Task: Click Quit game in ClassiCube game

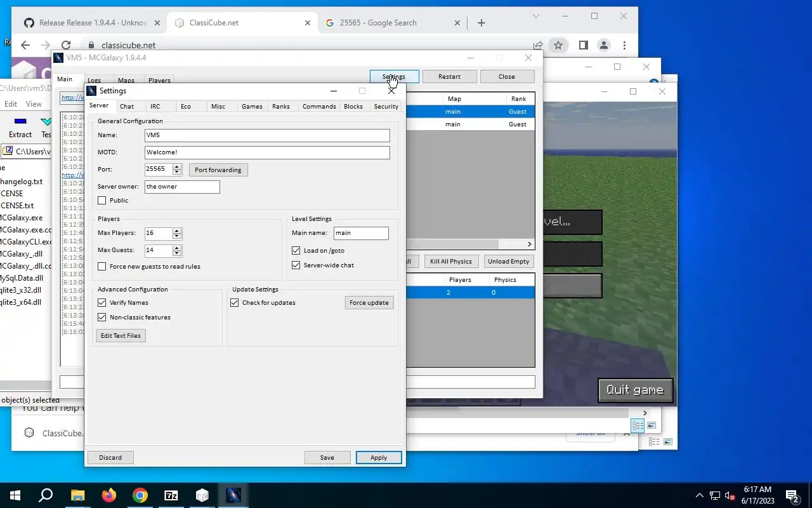Action: coord(635,391)
